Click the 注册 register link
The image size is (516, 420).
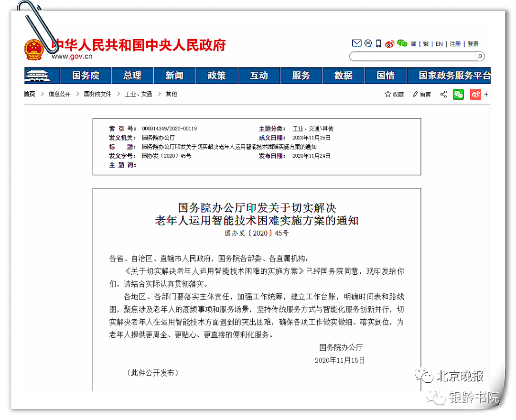pyautogui.click(x=455, y=44)
